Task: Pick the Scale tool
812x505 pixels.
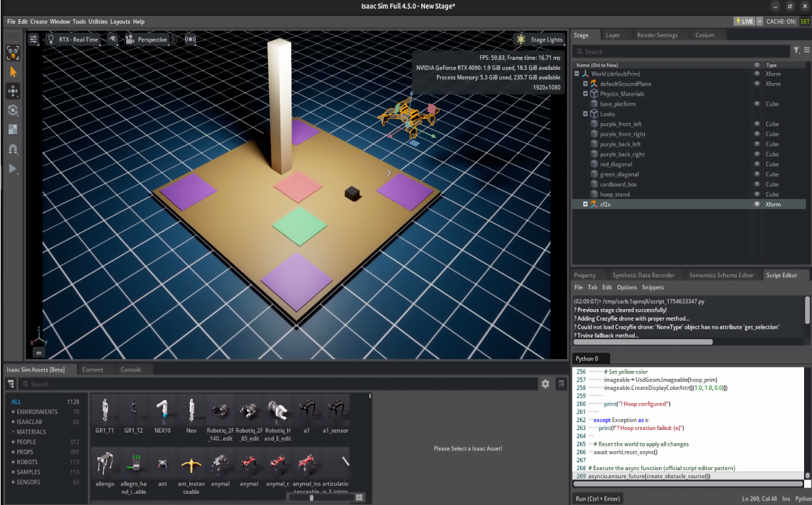Action: (13, 129)
